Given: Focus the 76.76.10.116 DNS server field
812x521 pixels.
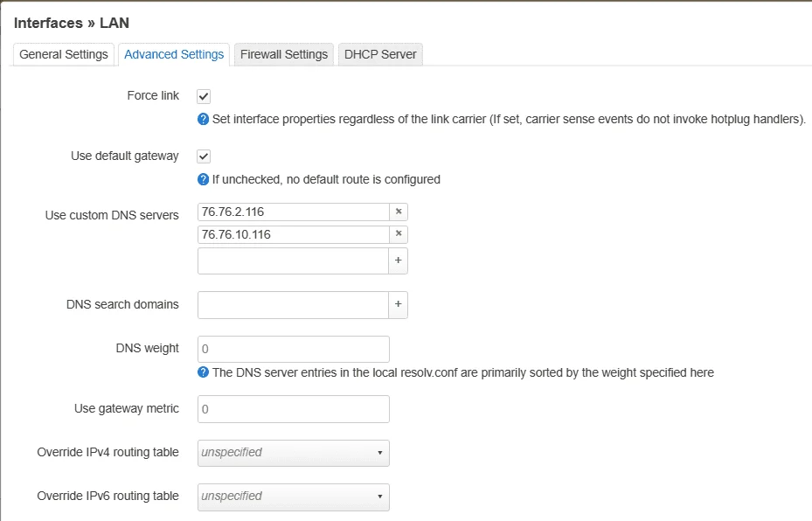Looking at the screenshot, I should coord(293,234).
